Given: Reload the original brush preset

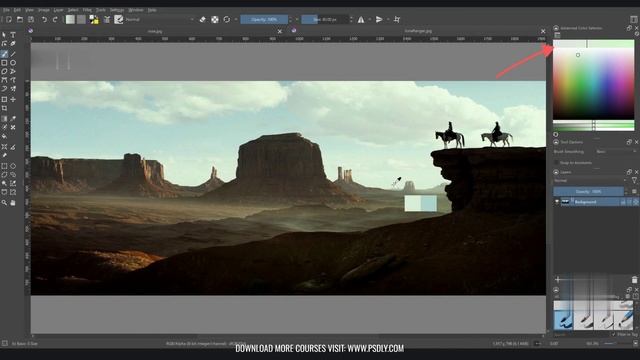Looking at the screenshot, I should [x=227, y=20].
